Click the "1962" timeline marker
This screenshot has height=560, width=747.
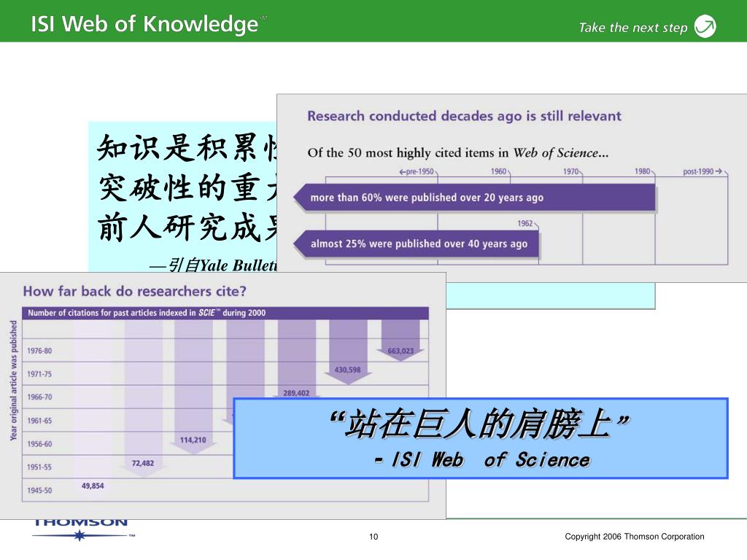coord(525,223)
